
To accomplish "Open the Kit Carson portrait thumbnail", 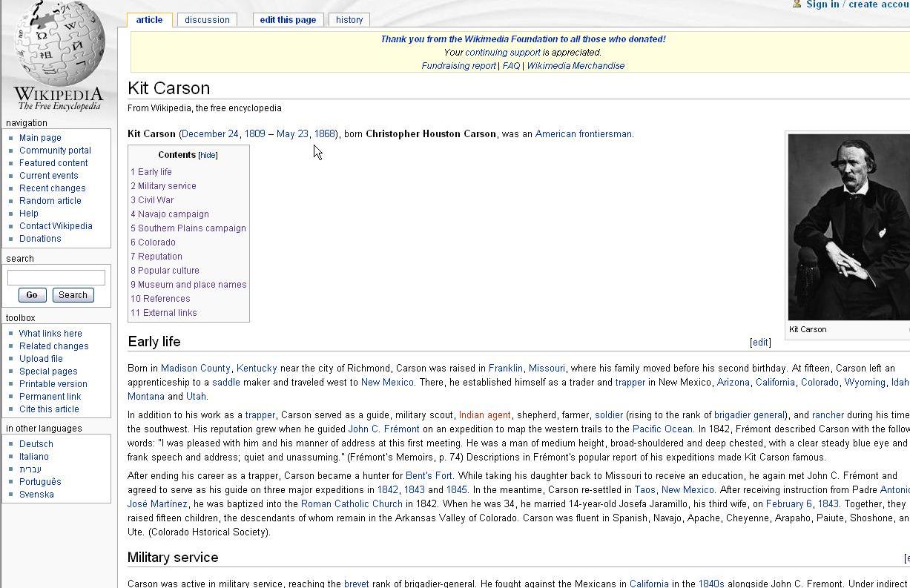I will click(x=848, y=227).
